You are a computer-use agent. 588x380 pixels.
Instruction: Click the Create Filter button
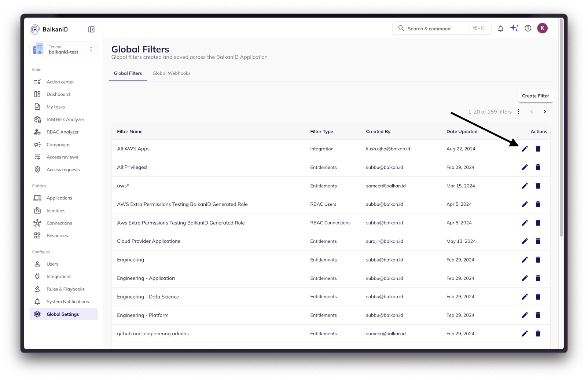(x=535, y=96)
